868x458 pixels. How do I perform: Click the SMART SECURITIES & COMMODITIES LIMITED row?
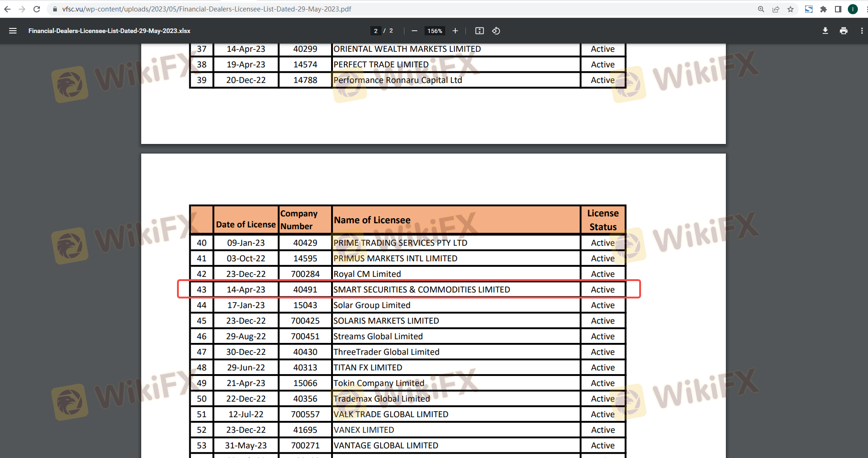(421, 289)
